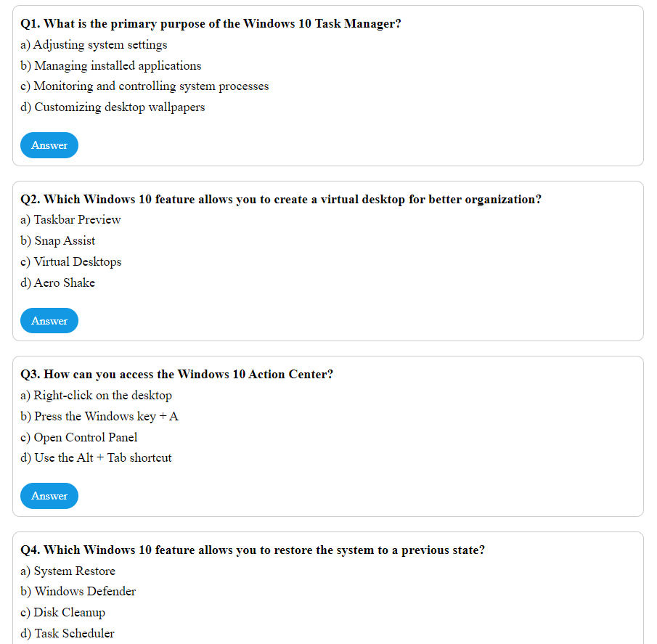Screen dimensions: 657x644
Task: Choose option a) Right-click on the desktop
Action: coord(97,395)
